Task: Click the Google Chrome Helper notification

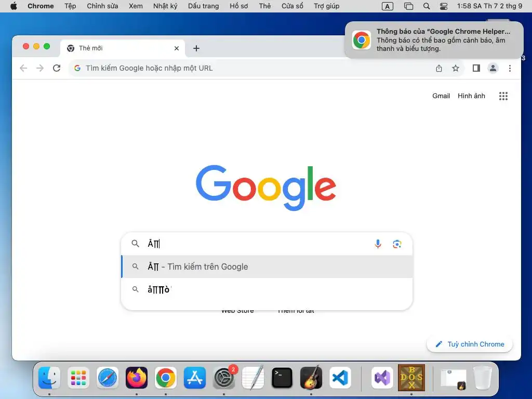Action: pos(434,40)
